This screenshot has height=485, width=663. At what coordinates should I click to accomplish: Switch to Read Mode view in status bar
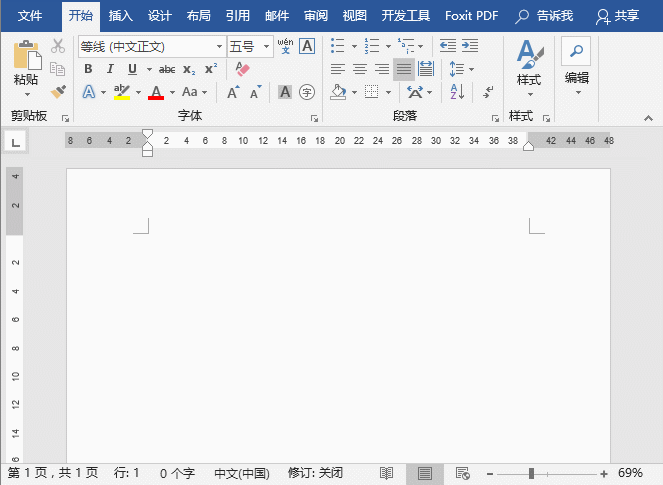386,473
